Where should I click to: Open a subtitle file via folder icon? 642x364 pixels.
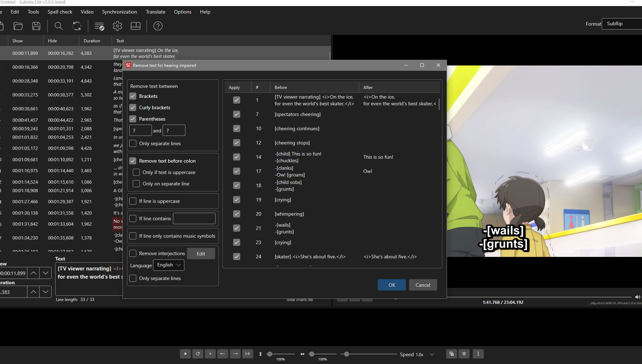(x=18, y=26)
